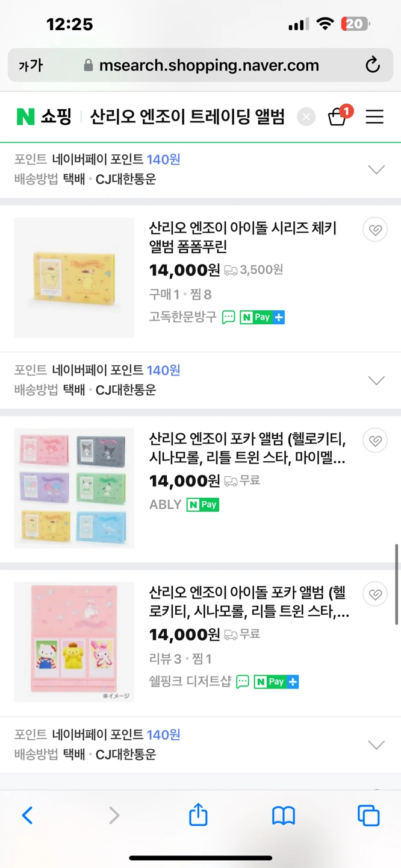The image size is (401, 868).
Task: Go back to previous page
Action: click(27, 816)
